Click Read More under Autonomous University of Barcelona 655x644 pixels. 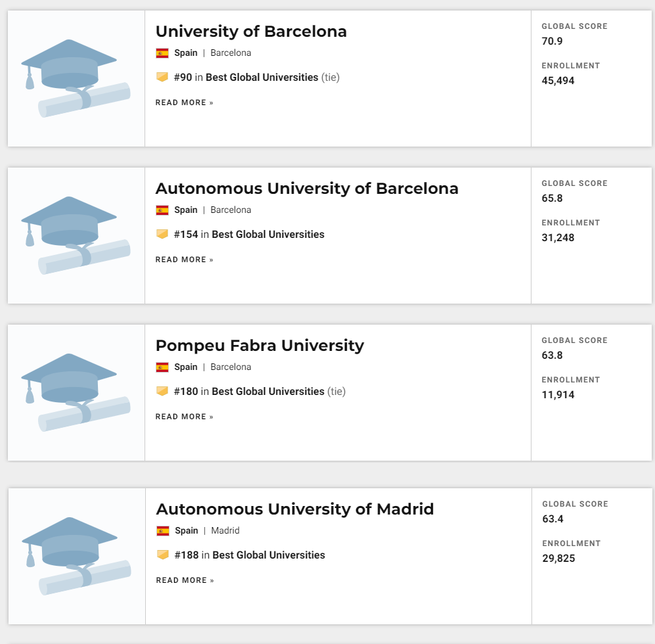pyautogui.click(x=184, y=260)
